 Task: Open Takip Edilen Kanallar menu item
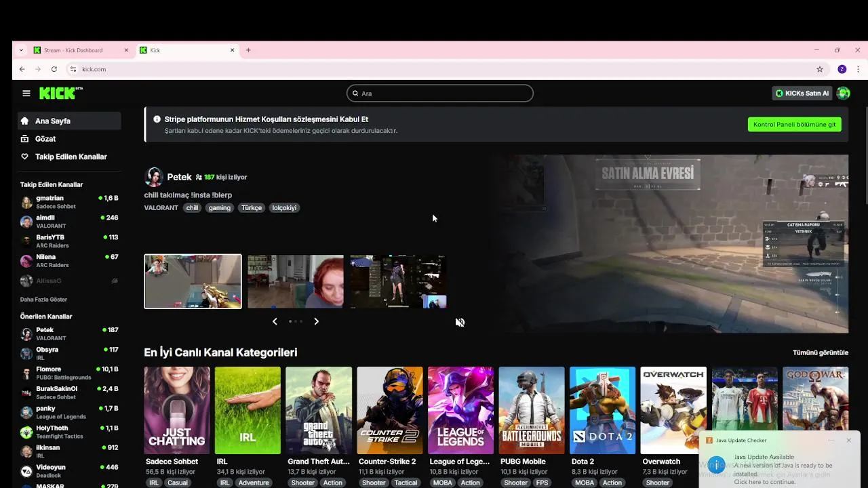pos(69,157)
